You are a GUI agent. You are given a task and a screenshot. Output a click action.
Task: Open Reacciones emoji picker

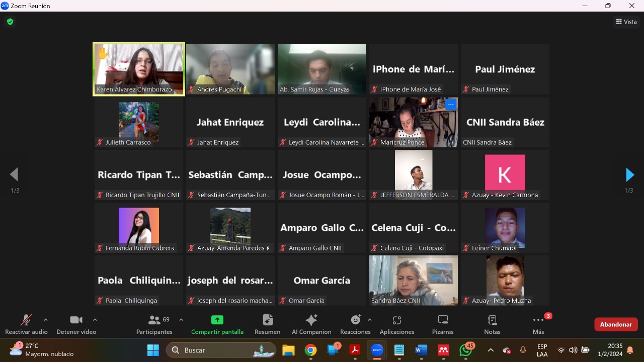coord(355,324)
